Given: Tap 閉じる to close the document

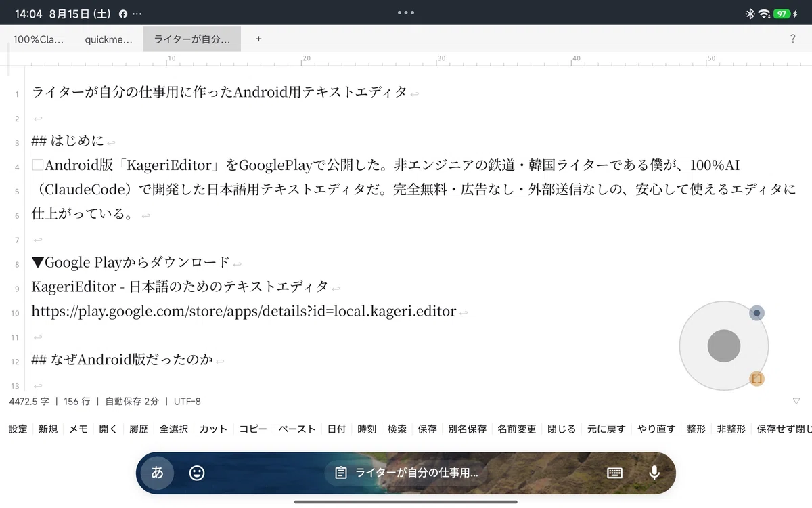Looking at the screenshot, I should click(562, 429).
